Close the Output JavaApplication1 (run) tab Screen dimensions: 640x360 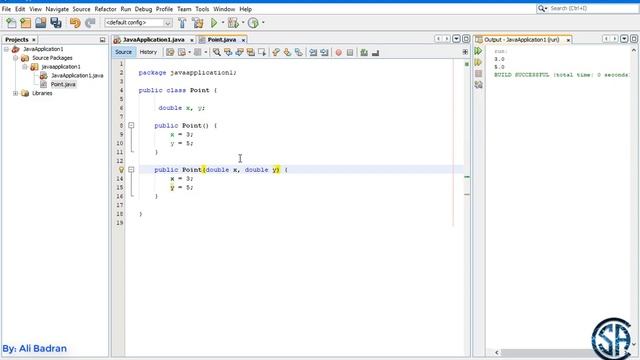click(568, 40)
